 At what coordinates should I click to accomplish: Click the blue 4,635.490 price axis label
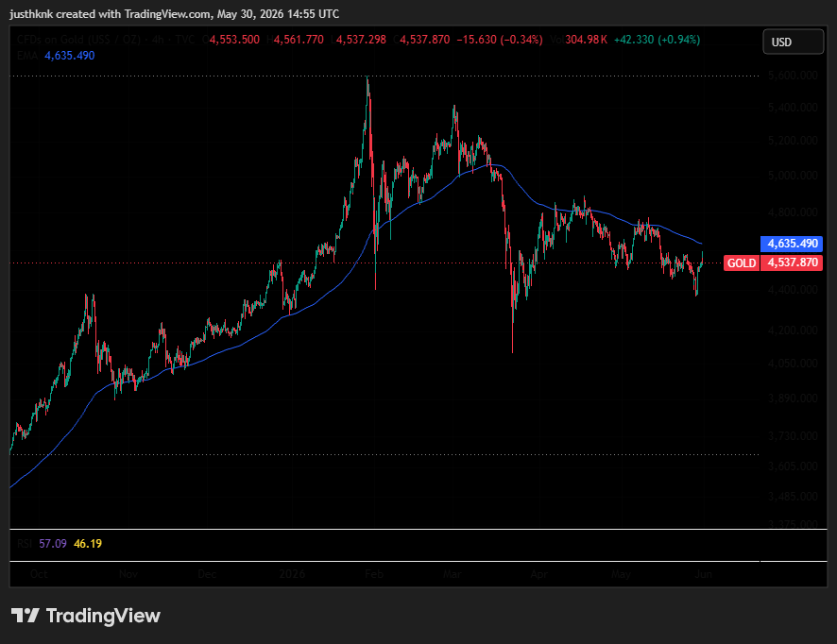(793, 244)
